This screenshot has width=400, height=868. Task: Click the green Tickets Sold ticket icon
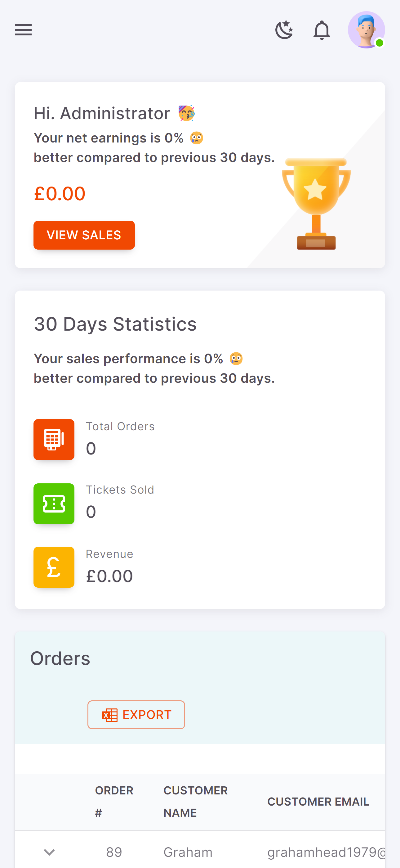(x=54, y=504)
